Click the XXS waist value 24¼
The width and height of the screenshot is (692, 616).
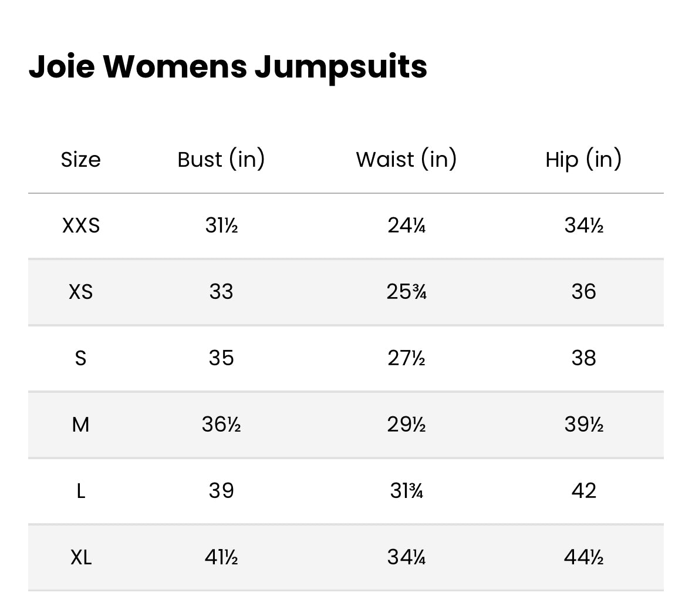click(406, 225)
